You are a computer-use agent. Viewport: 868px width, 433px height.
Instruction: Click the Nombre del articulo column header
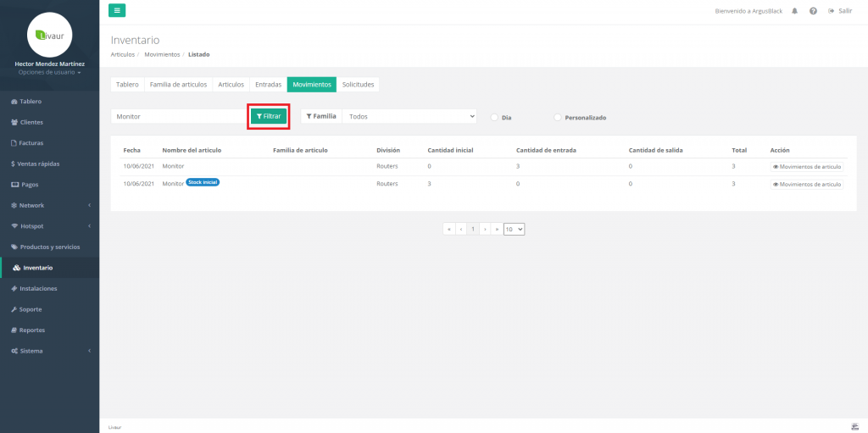point(192,150)
